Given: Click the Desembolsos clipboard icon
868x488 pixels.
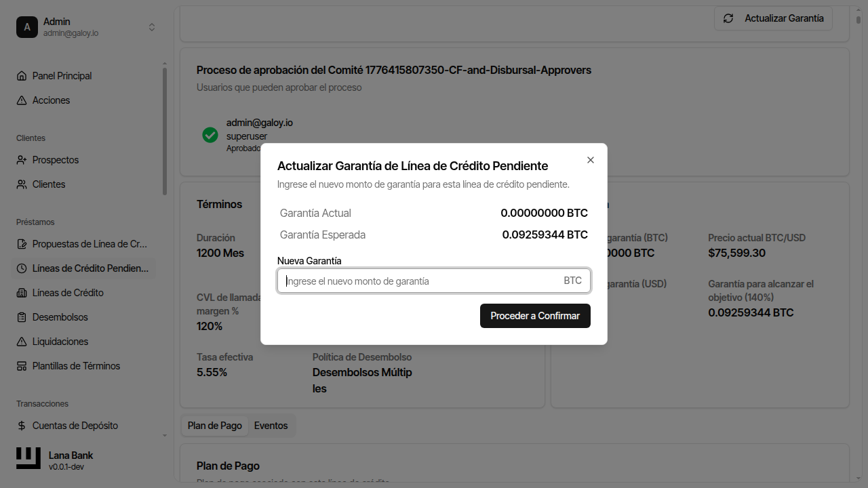Looking at the screenshot, I should (22, 317).
